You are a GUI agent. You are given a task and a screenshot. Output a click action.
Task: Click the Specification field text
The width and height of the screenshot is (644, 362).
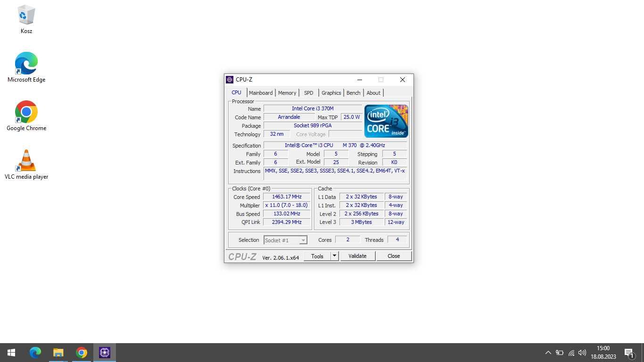click(335, 145)
